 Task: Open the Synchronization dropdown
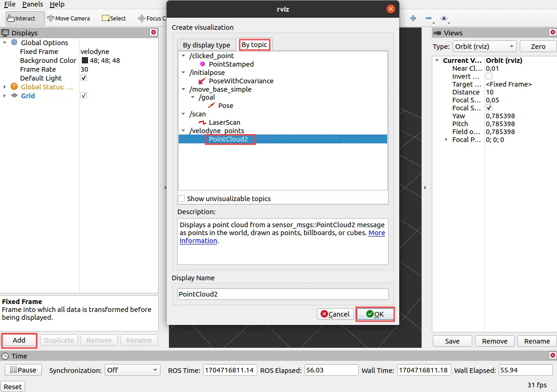(133, 370)
